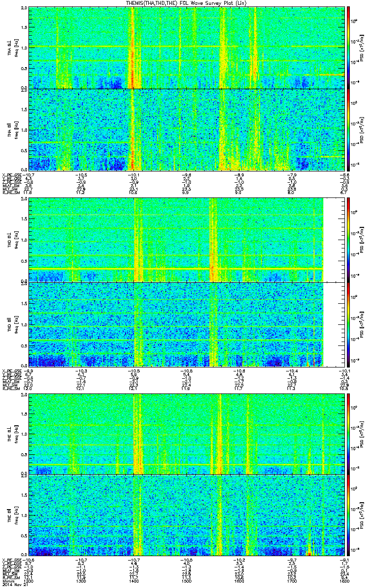Viewport: 368px width, 588px height.
Task: Click the 1400 time tick label
Action: click(134, 582)
